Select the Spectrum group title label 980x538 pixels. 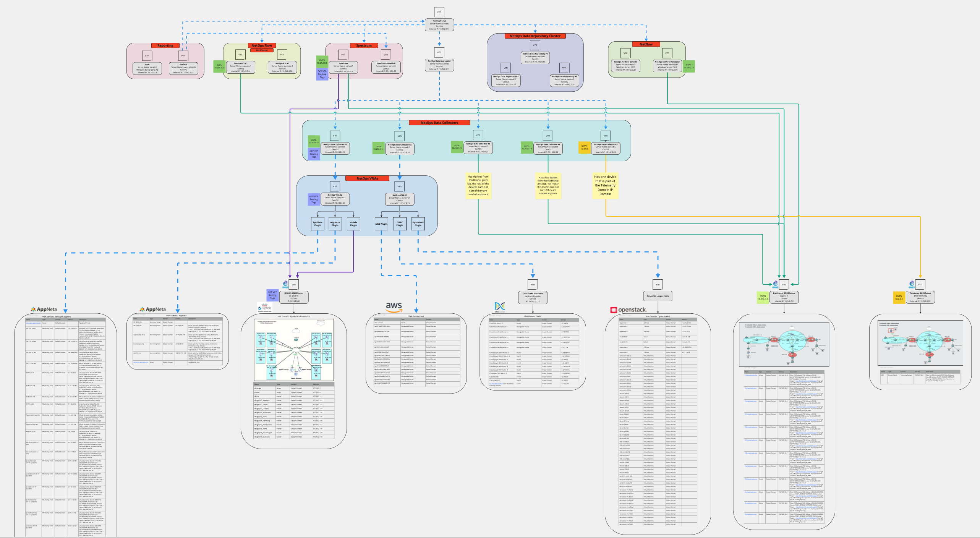coord(364,45)
